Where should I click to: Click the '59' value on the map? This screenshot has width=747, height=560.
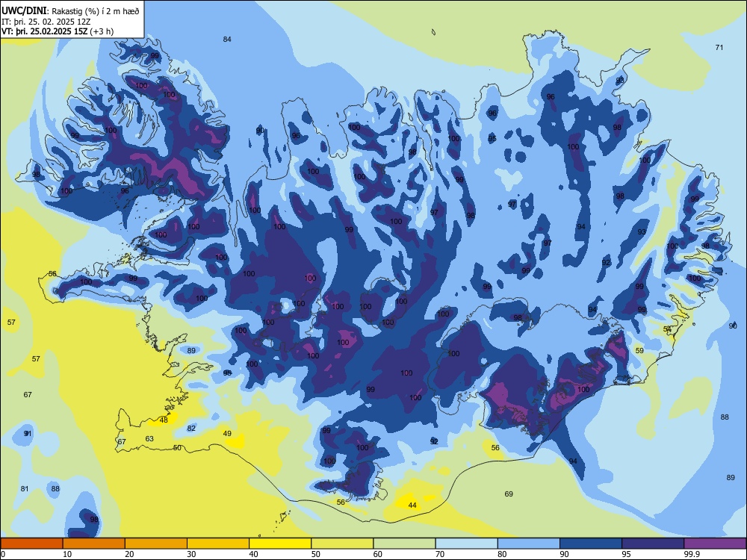[640, 350]
